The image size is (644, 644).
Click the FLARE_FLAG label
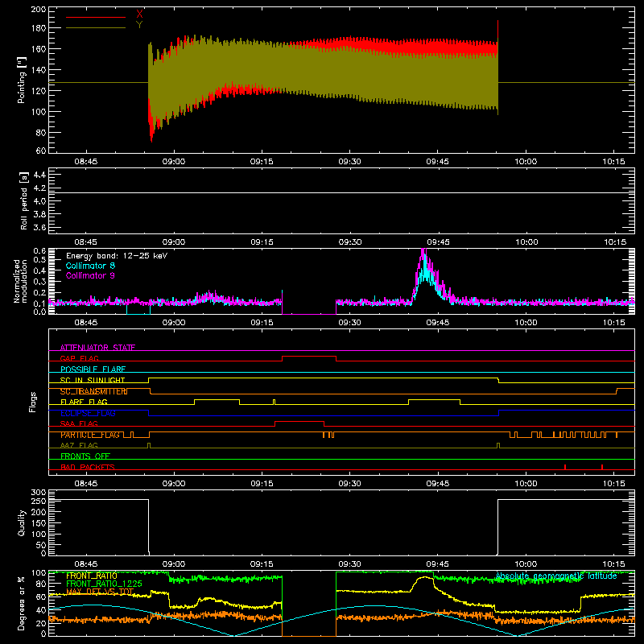coord(84,402)
